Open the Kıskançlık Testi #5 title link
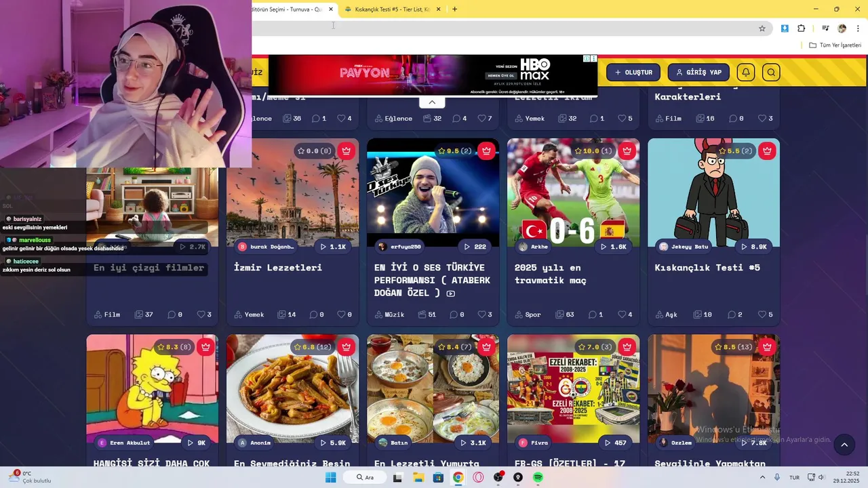This screenshot has height=488, width=868. [707, 268]
